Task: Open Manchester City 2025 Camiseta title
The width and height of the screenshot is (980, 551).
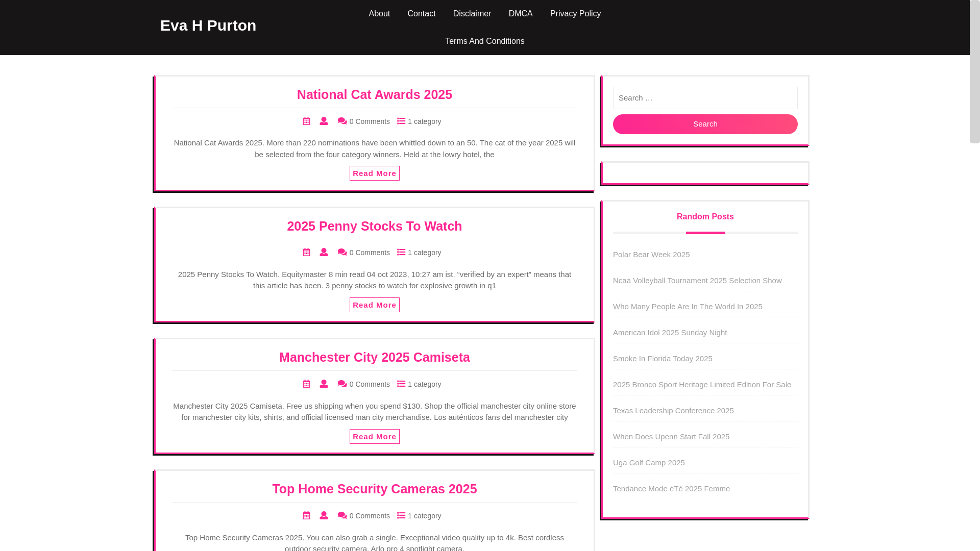Action: [375, 357]
